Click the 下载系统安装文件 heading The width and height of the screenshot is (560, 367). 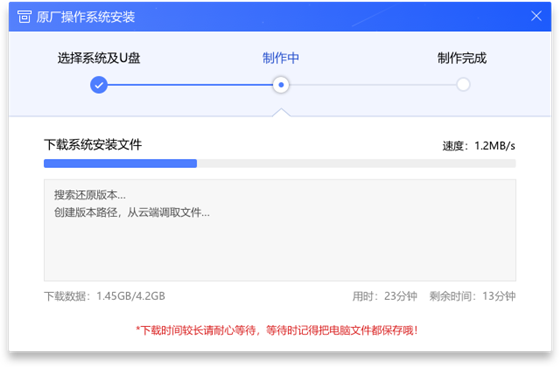(93, 145)
